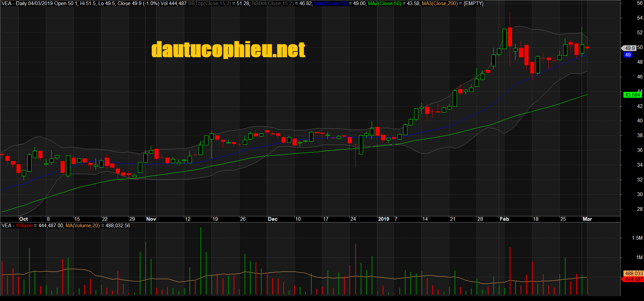Click the red Volume label in volume pane
Viewport: 644px width, 301px height.
click(x=24, y=226)
